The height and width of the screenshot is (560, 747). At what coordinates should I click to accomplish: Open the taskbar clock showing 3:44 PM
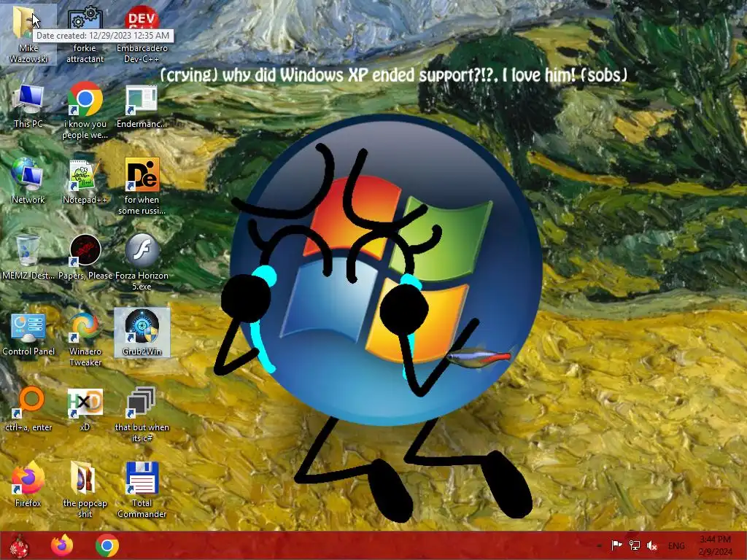pos(716,545)
